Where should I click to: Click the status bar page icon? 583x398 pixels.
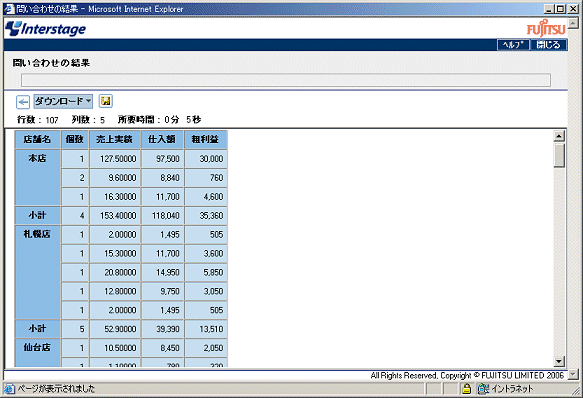tap(9, 389)
